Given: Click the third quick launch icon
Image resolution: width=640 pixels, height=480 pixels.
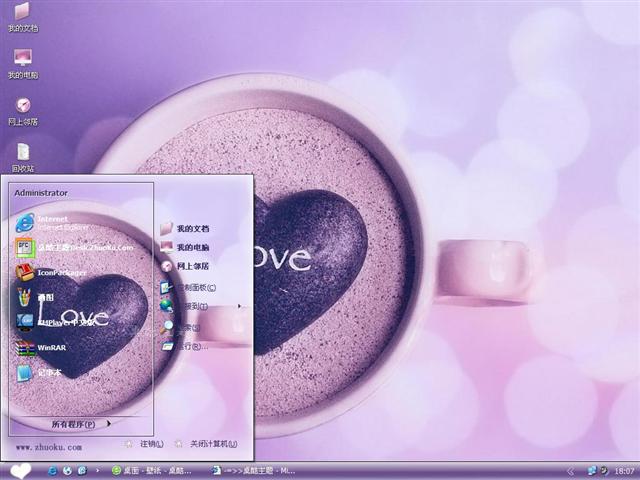Looking at the screenshot, I should pos(82,471).
